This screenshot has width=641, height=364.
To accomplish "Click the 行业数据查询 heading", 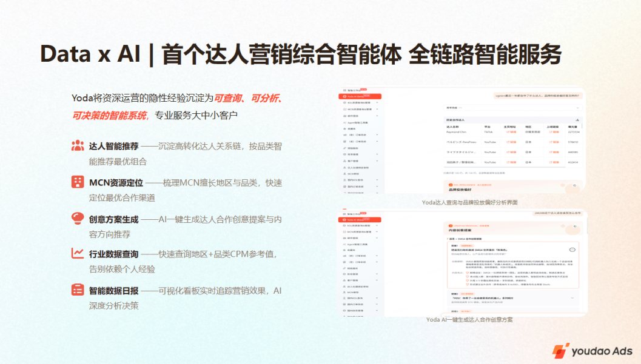I will (x=113, y=254).
